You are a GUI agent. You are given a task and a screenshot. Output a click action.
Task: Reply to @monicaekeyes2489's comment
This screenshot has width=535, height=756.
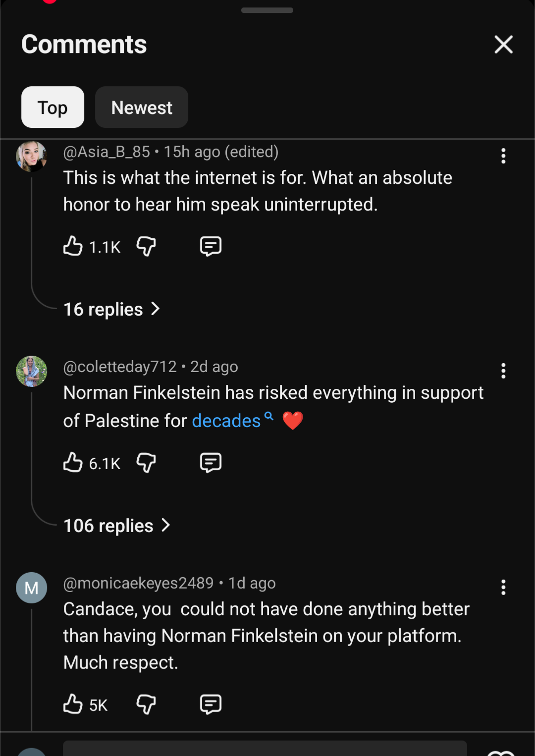coord(211,703)
